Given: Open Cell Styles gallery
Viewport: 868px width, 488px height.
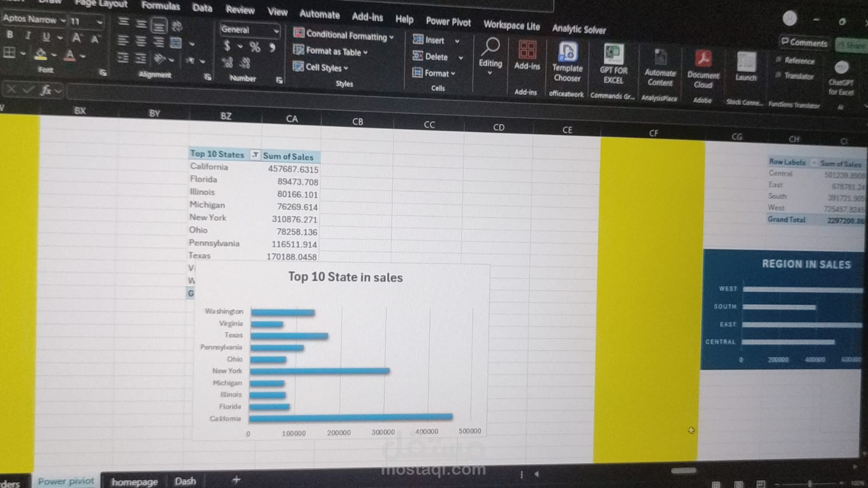Looking at the screenshot, I should (x=321, y=67).
